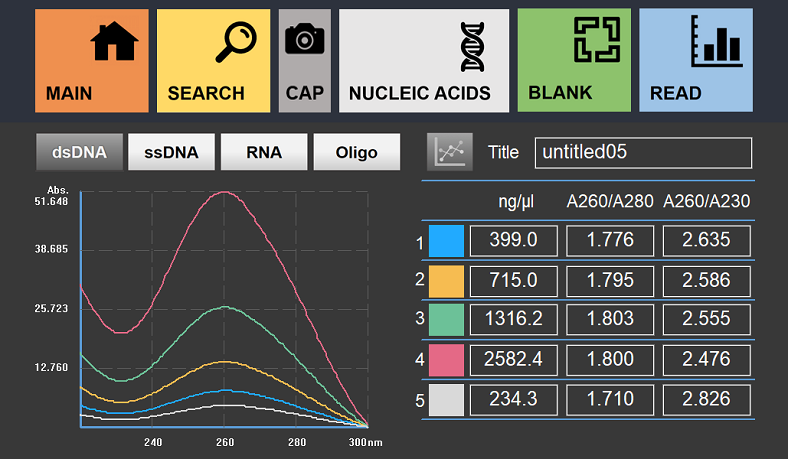788x459 pixels.
Task: Open SEARCH with the magnifier icon
Action: [x=214, y=60]
